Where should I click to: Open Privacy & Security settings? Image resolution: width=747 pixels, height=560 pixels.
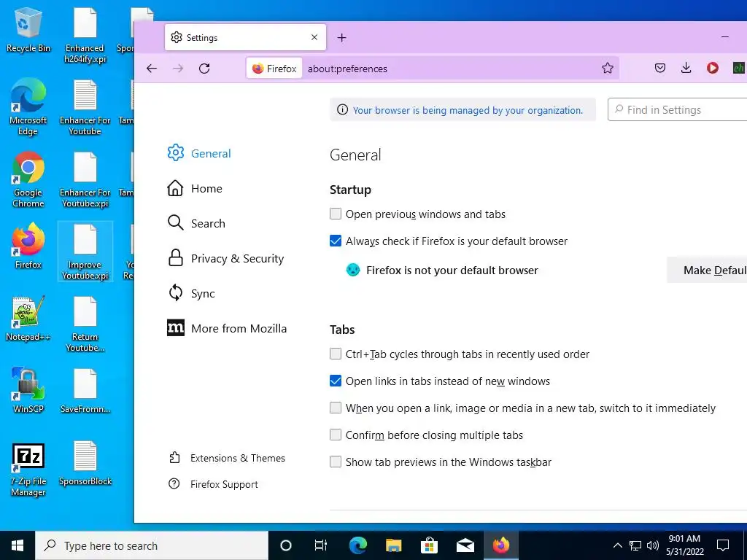(x=226, y=259)
